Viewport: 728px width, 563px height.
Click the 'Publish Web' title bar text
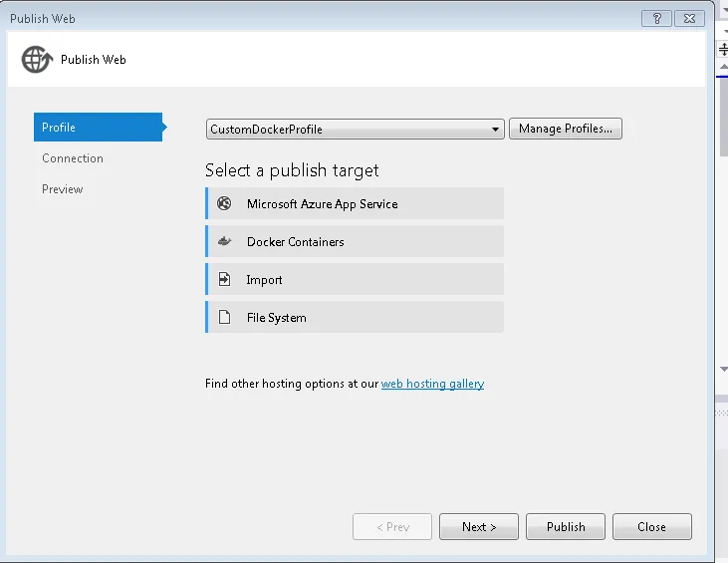43,19
